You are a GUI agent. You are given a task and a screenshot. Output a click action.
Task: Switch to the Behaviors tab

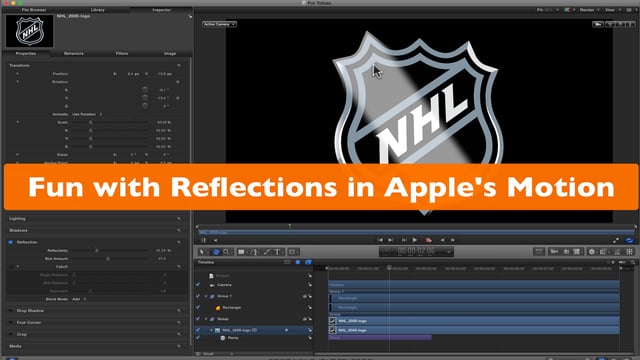74,53
